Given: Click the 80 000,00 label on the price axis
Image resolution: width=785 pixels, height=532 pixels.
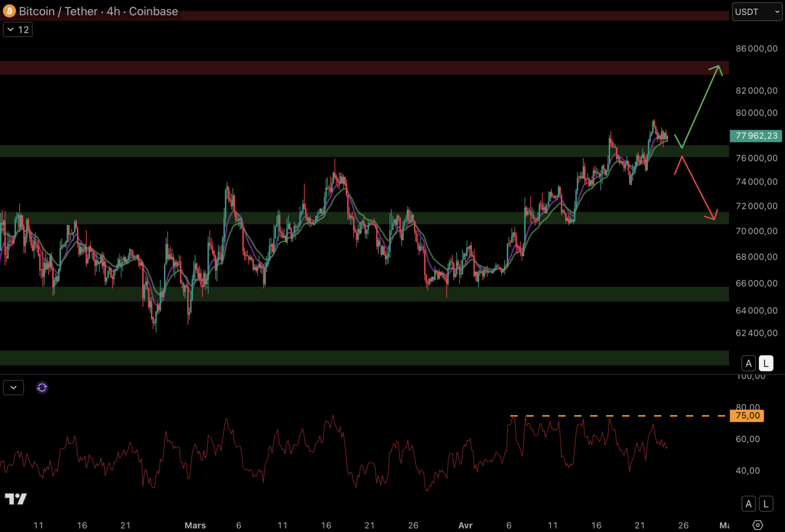Looking at the screenshot, I should 756,113.
